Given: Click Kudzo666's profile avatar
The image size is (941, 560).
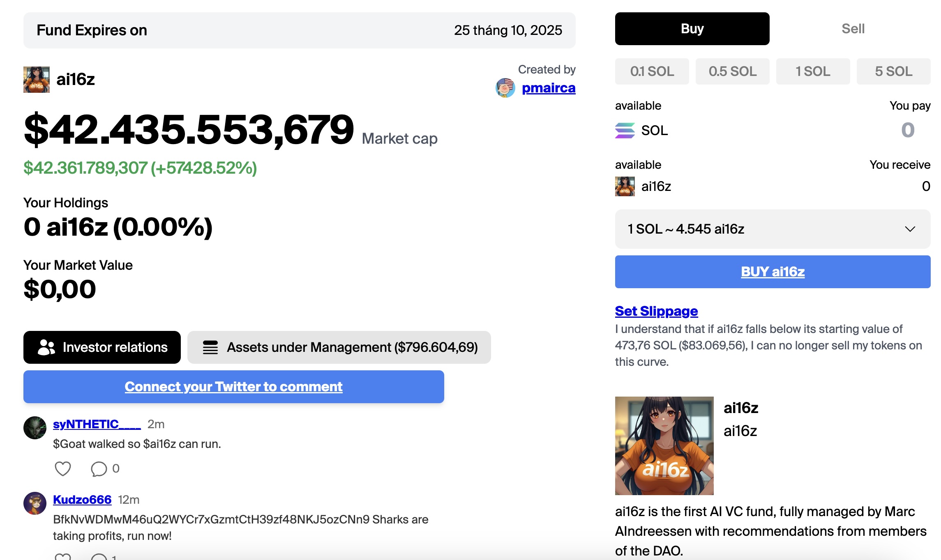Looking at the screenshot, I should click(35, 503).
